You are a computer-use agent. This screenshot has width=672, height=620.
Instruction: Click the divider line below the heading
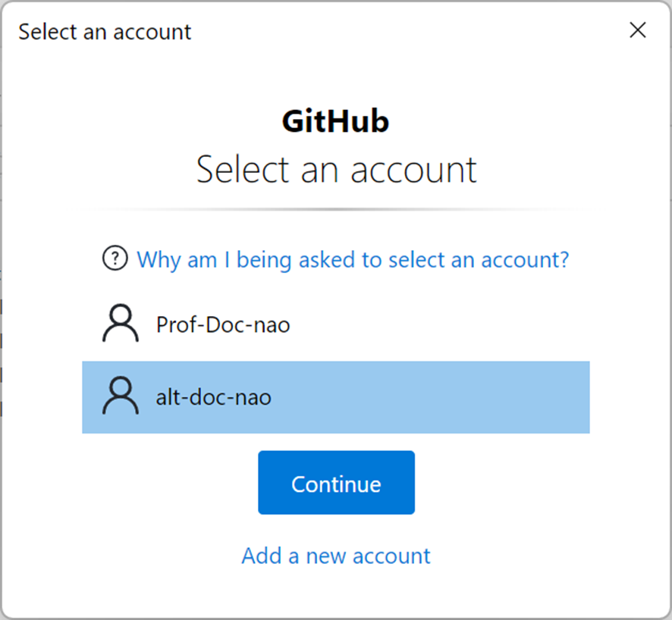(x=337, y=209)
